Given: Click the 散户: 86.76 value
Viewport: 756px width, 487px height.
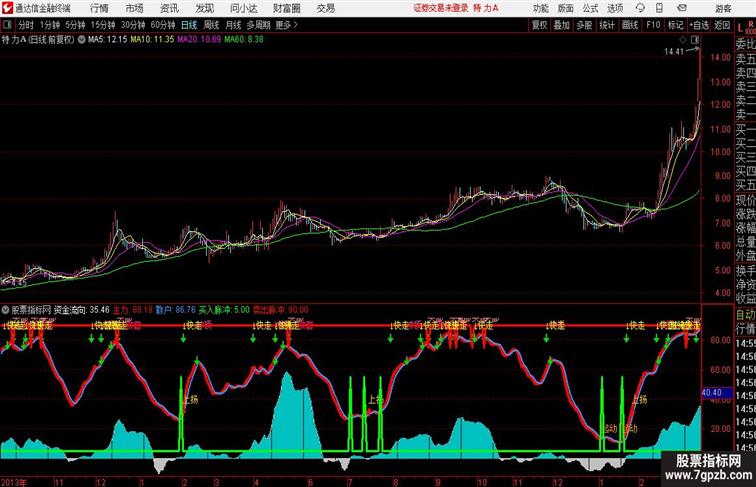Looking at the screenshot, I should pyautogui.click(x=176, y=310).
